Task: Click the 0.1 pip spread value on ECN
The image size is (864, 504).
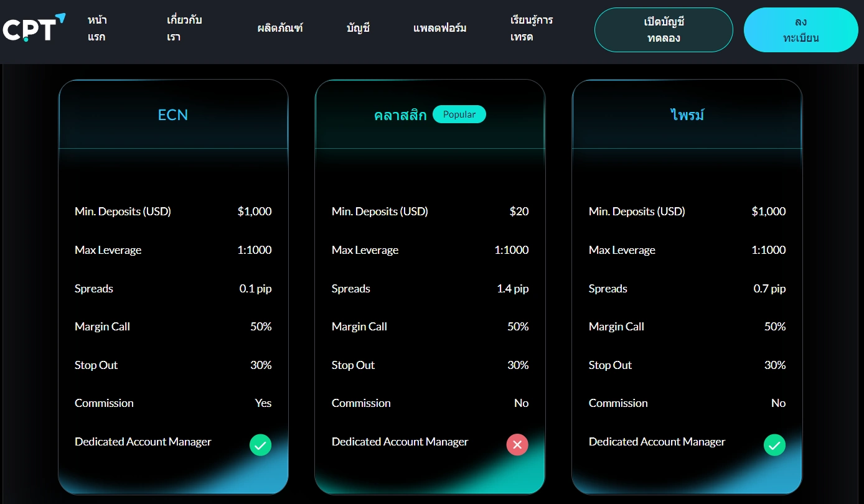Action: 255,288
